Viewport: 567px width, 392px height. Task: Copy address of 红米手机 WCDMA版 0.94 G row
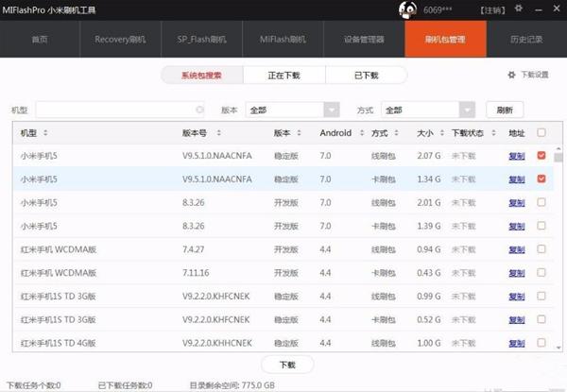click(517, 249)
